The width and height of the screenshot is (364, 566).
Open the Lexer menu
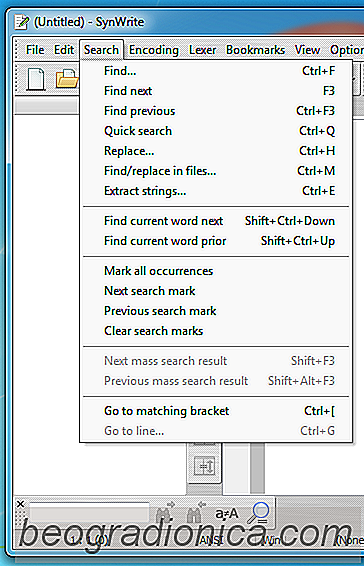(203, 50)
